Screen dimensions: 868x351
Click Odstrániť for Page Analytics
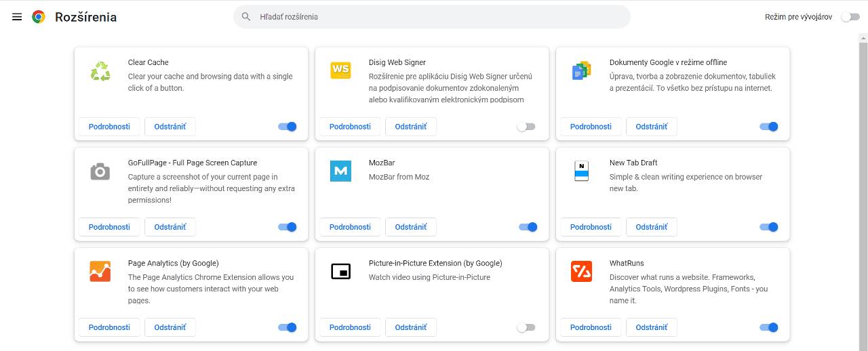coord(170,327)
